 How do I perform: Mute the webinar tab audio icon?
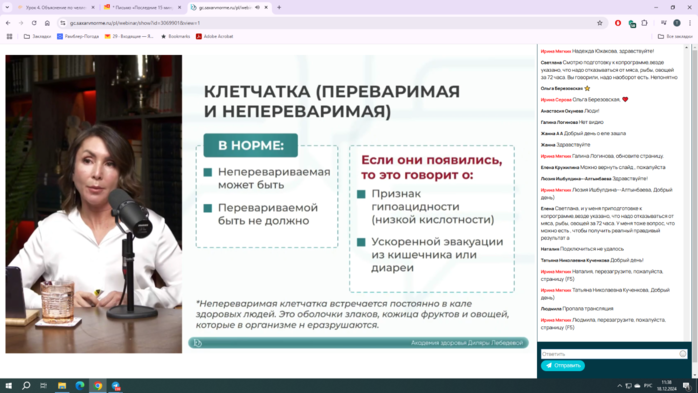point(257,8)
